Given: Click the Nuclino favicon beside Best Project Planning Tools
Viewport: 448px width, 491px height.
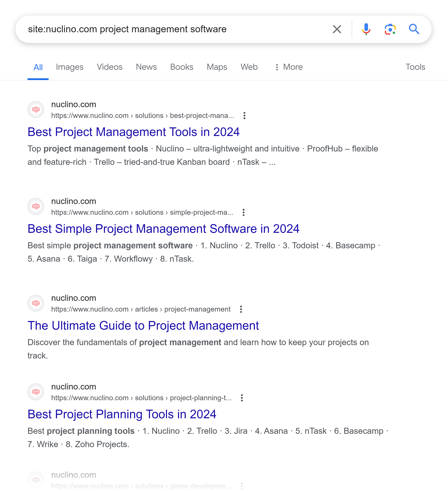Looking at the screenshot, I should [x=36, y=392].
